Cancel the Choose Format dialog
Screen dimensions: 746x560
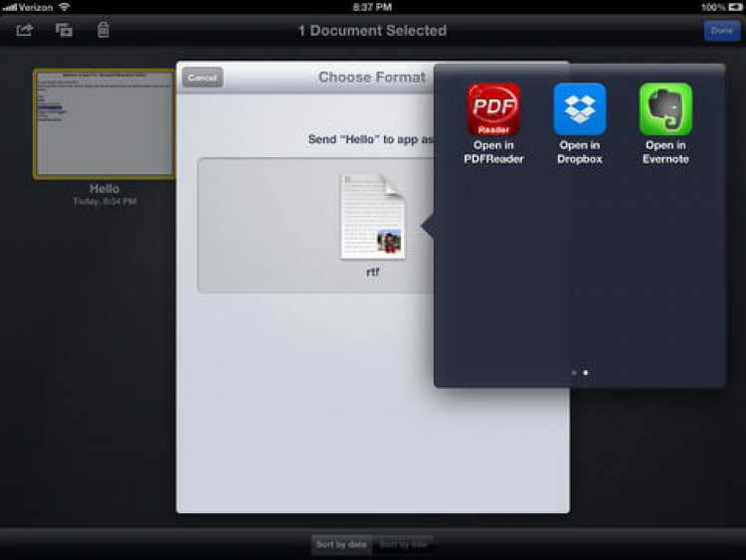203,77
